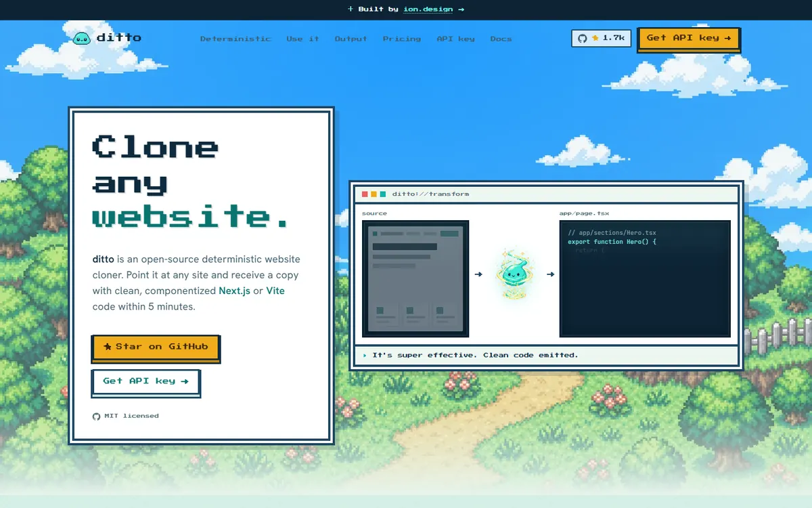
Task: Click the arrow between mascot and code panel
Action: pyautogui.click(x=551, y=274)
